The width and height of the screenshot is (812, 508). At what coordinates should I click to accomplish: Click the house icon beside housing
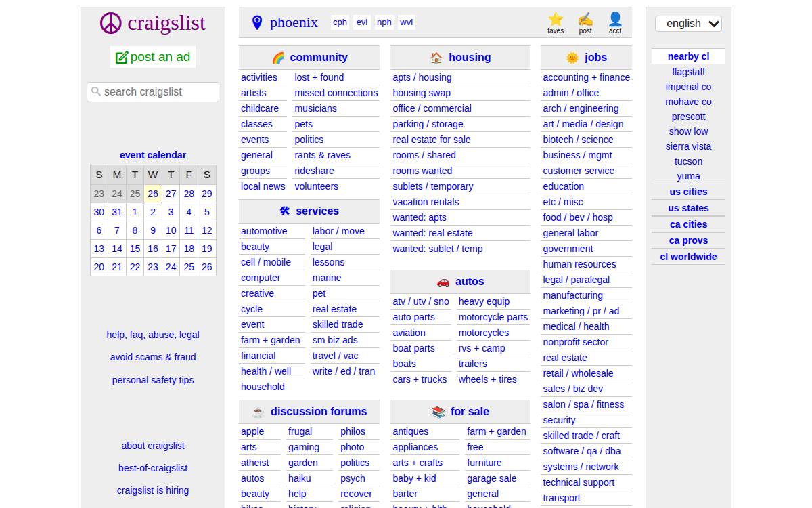[436, 58]
